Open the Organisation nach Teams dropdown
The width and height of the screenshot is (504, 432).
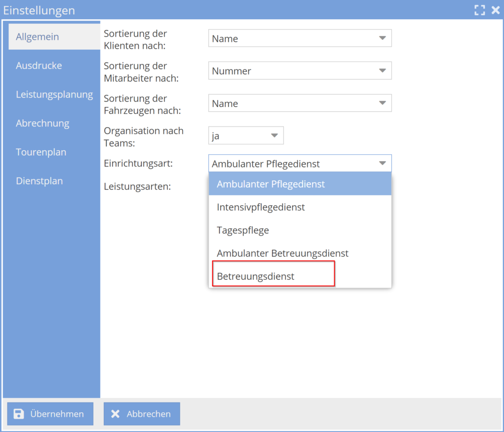click(246, 136)
